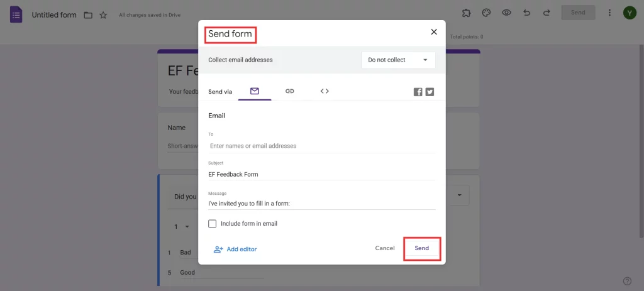Share the form on Twitter
The width and height of the screenshot is (644, 291).
click(430, 92)
